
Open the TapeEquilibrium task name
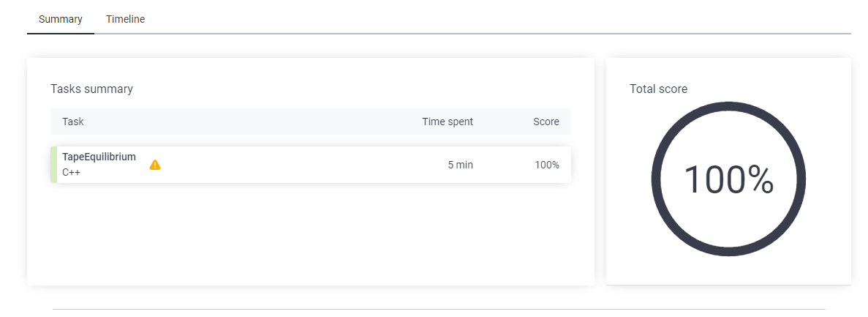(x=99, y=157)
